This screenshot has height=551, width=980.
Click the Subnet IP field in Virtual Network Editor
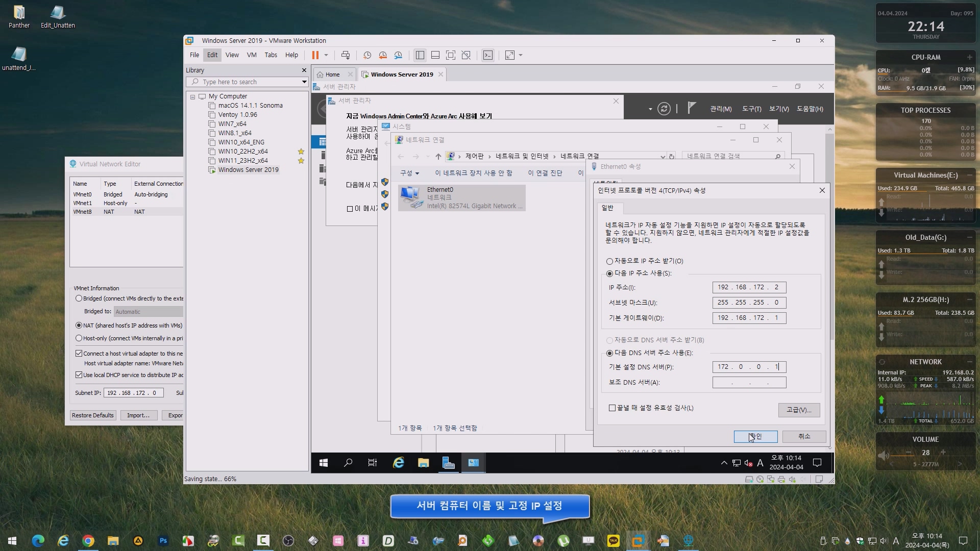(134, 393)
